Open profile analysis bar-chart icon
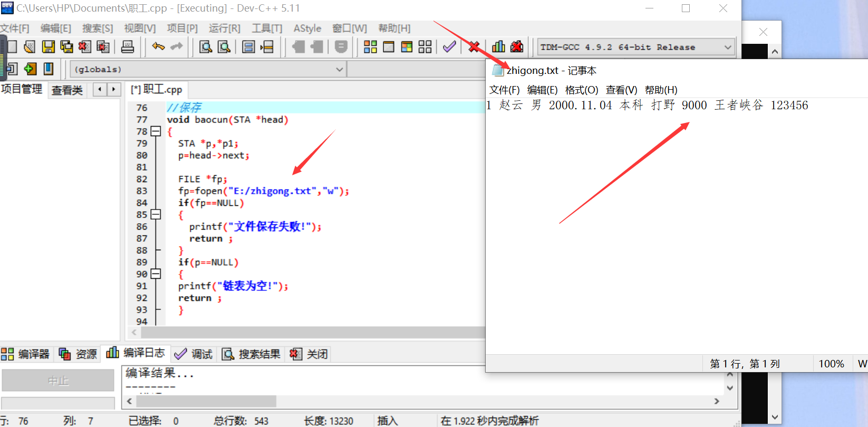 click(x=498, y=47)
